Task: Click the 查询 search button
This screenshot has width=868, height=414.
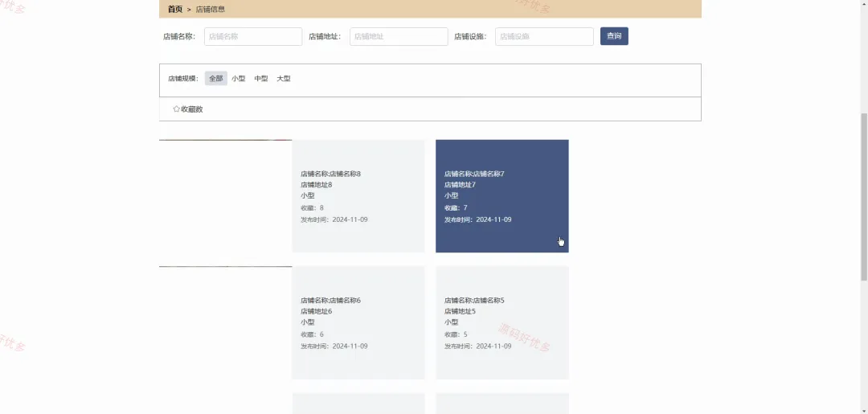Action: click(x=614, y=36)
